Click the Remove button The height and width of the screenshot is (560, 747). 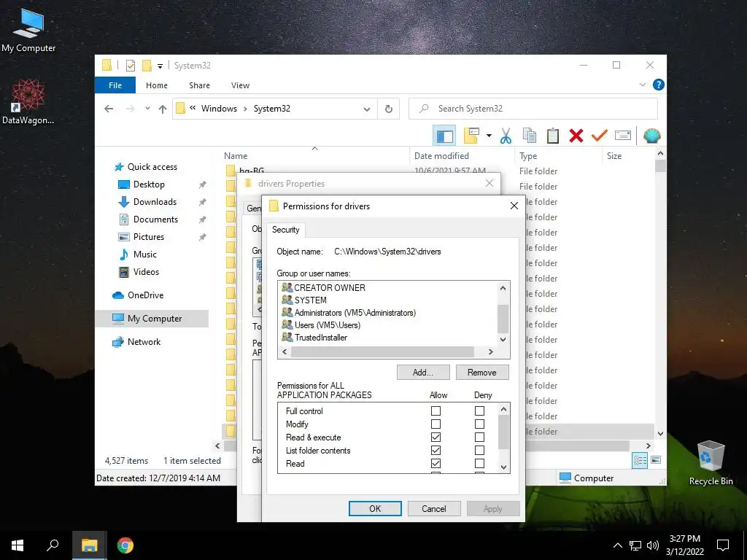[x=481, y=373]
